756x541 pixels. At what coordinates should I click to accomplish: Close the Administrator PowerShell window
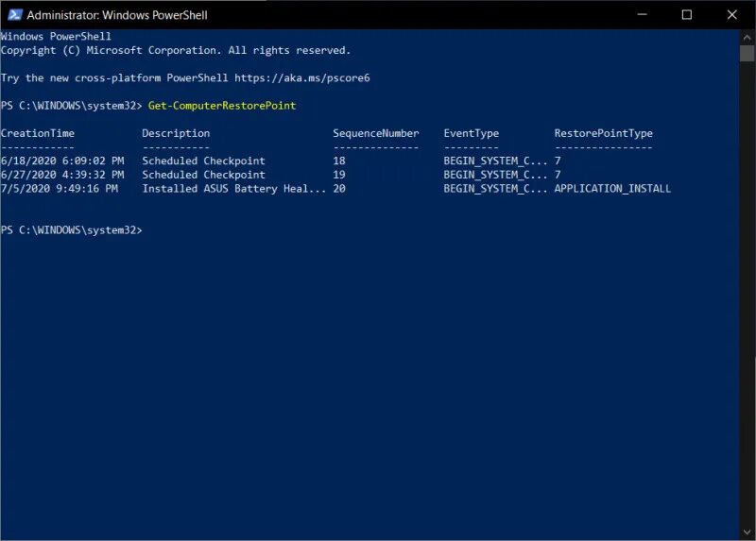pos(731,15)
